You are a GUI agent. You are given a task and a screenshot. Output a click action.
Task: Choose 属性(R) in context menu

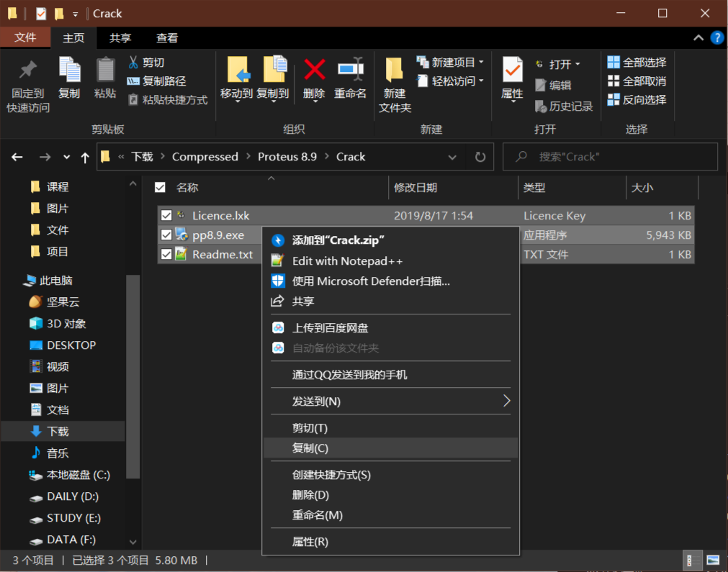coord(391,542)
